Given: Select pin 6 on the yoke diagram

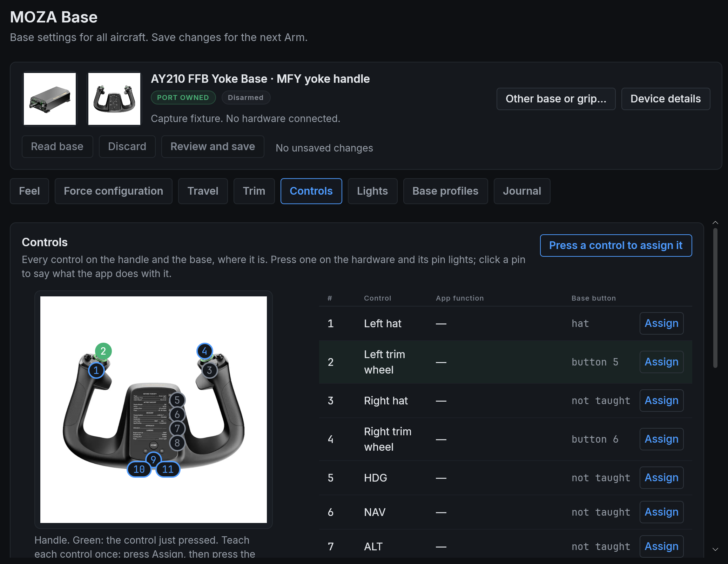Looking at the screenshot, I should [177, 415].
